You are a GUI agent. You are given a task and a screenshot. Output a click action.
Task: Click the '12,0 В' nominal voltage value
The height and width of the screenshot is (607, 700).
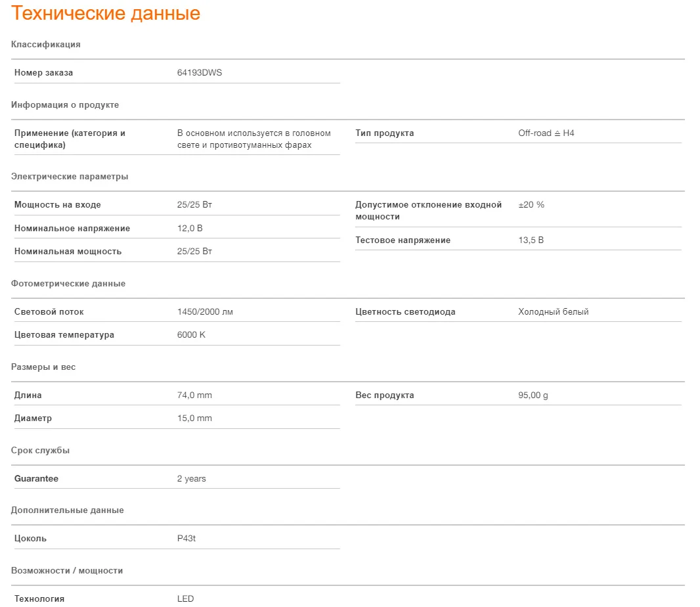(x=190, y=228)
